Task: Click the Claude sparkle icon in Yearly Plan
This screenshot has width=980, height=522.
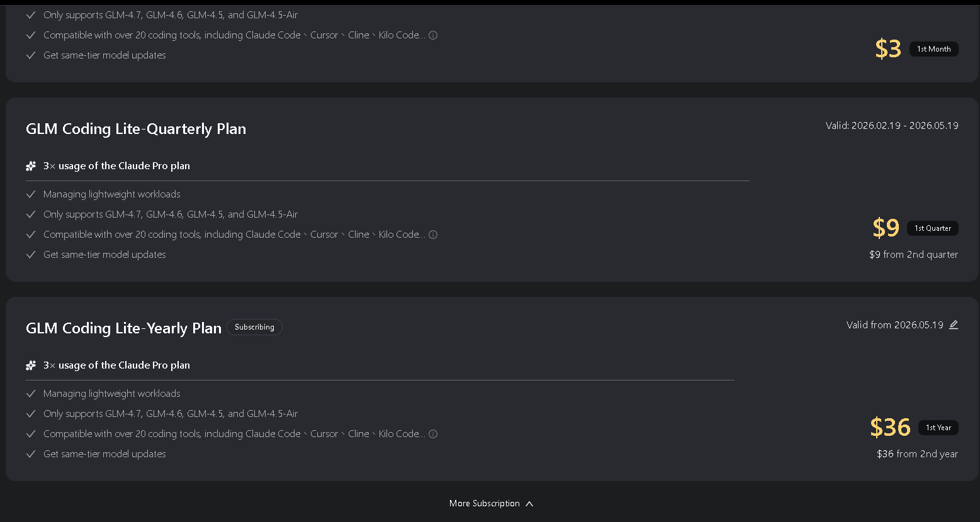Action: point(31,365)
